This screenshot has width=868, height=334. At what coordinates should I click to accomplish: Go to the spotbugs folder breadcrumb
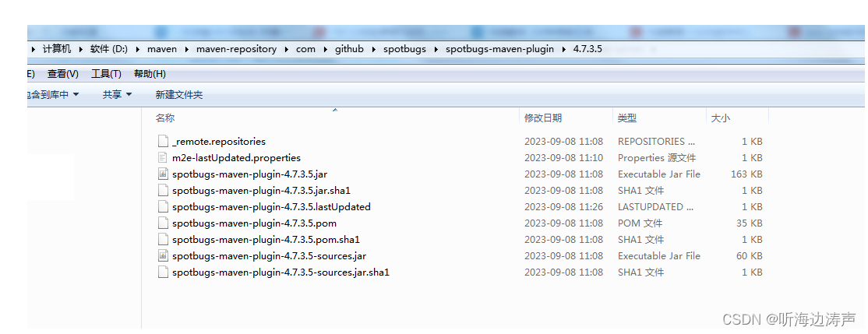[404, 49]
